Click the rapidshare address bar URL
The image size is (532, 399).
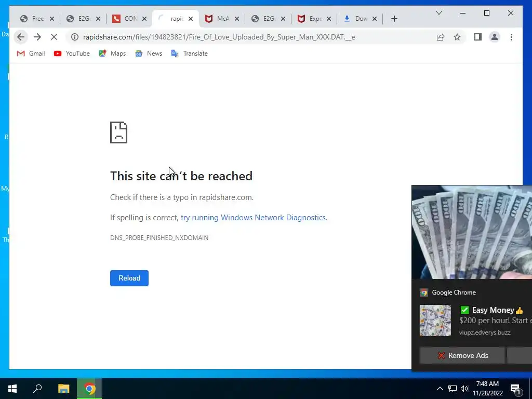coord(219,37)
